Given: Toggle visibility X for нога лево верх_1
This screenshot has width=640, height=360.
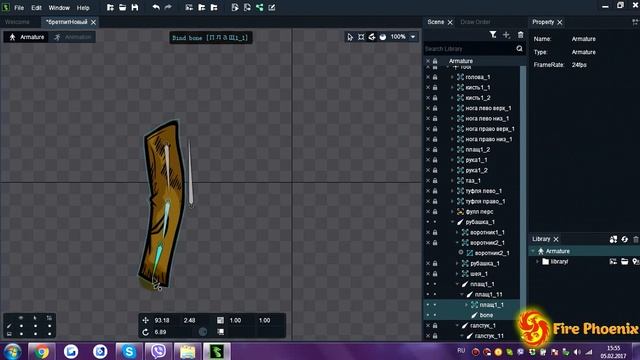Looking at the screenshot, I should [428, 108].
